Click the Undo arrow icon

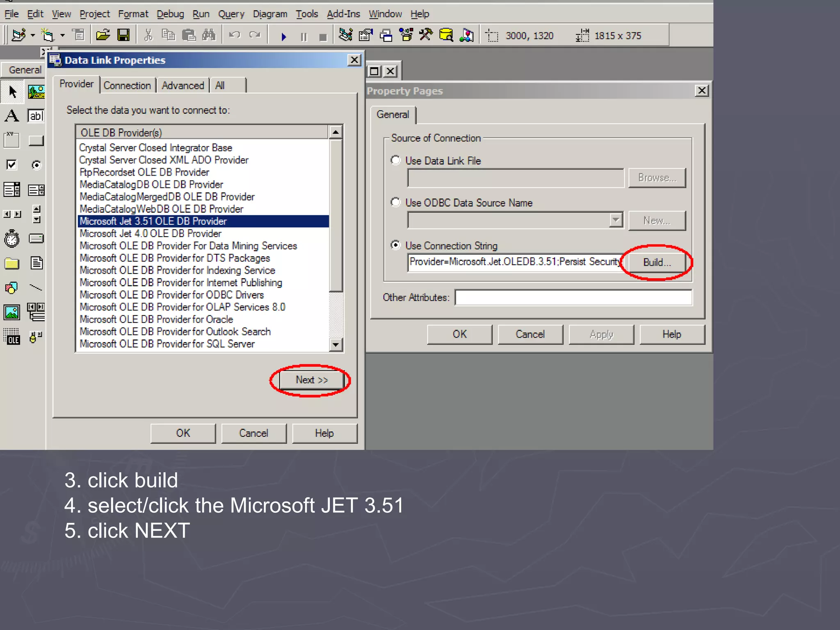(235, 35)
